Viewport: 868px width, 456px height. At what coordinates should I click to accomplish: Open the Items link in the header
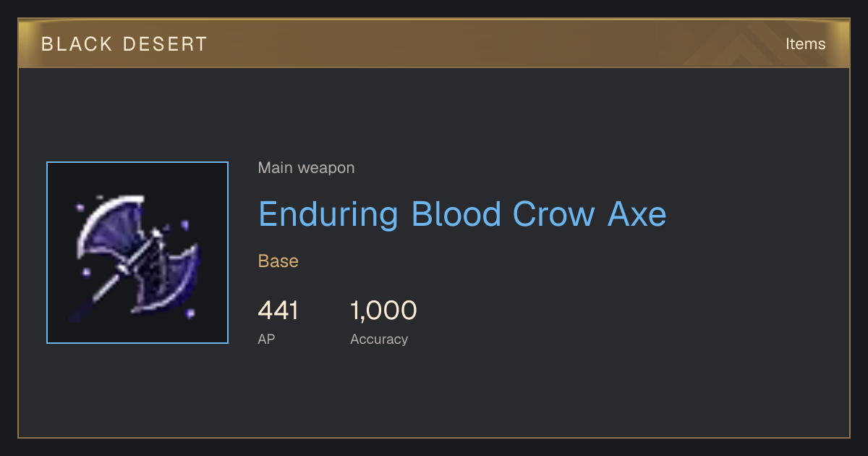[805, 44]
